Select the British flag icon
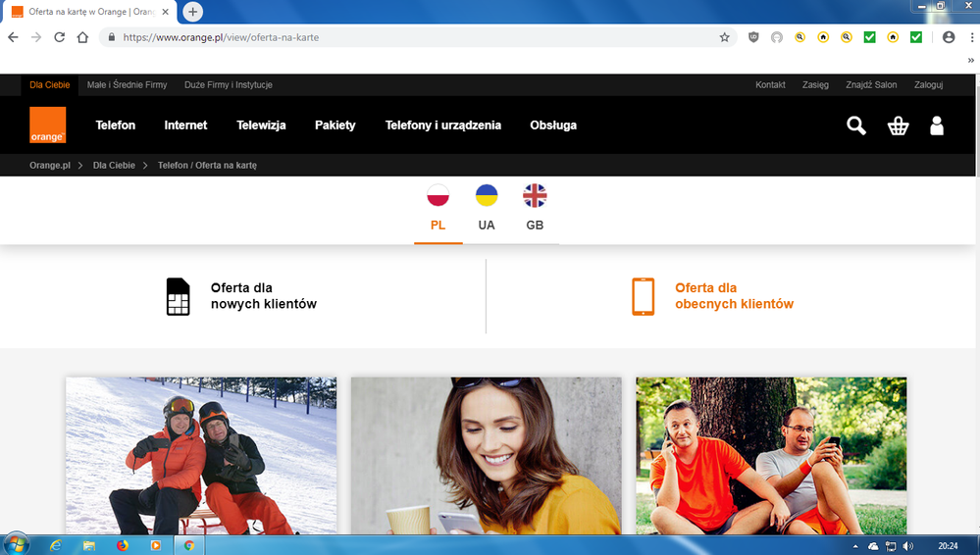 (x=535, y=196)
